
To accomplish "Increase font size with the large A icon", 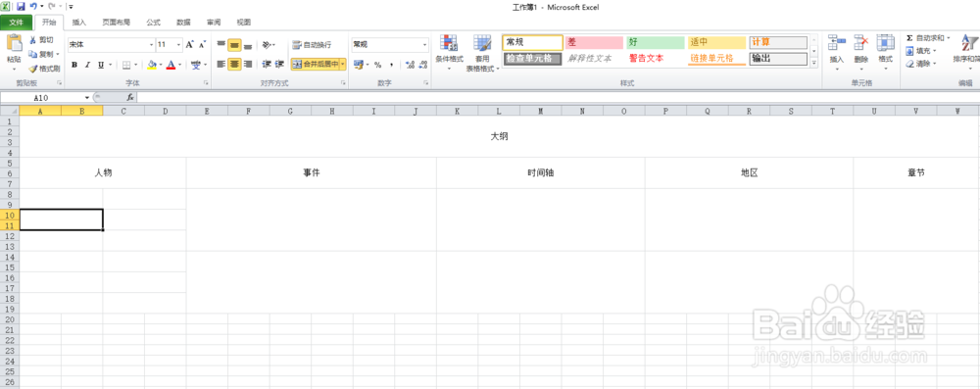I will [x=190, y=44].
